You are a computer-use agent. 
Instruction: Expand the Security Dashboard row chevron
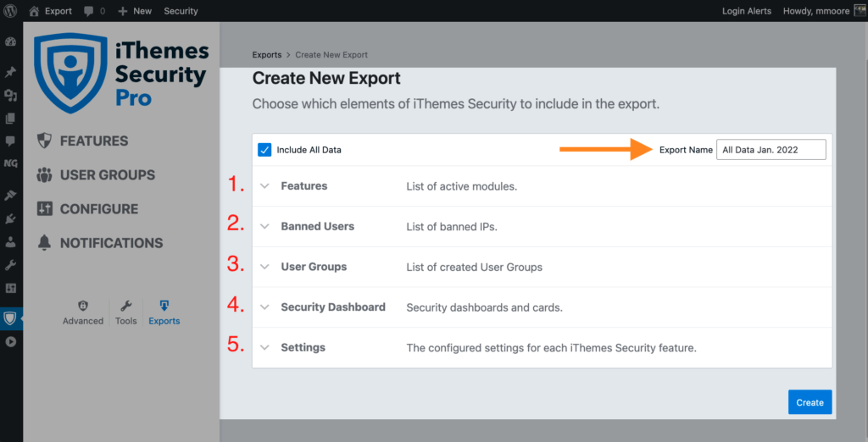click(264, 307)
